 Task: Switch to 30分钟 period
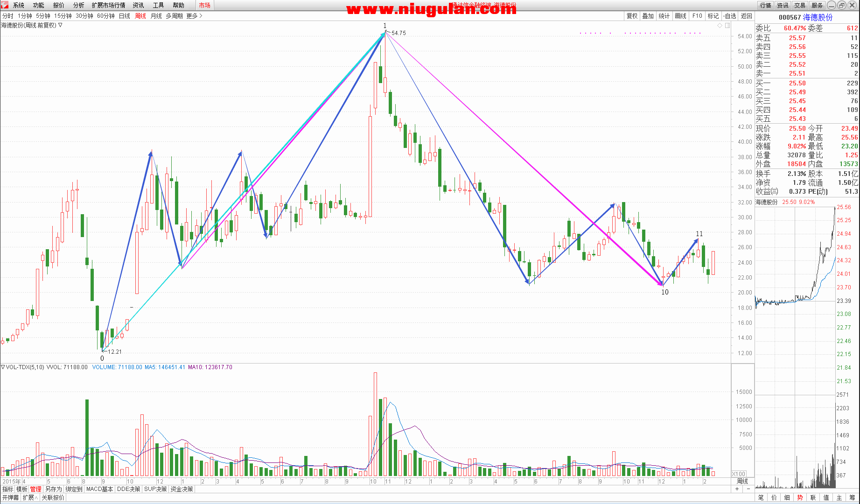click(84, 16)
